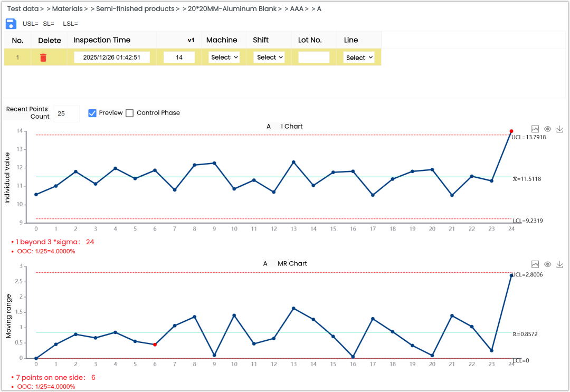Click the Lot No. input field
This screenshot has width=570, height=392.
pos(313,58)
